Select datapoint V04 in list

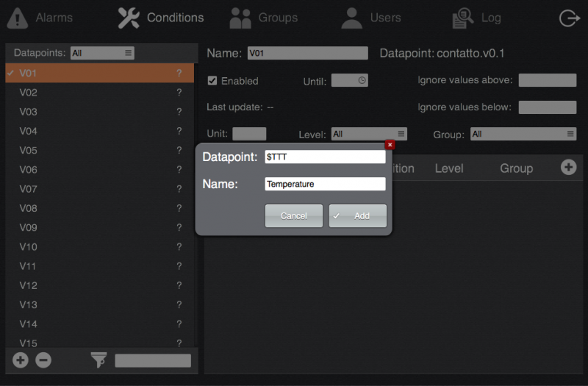(100, 131)
